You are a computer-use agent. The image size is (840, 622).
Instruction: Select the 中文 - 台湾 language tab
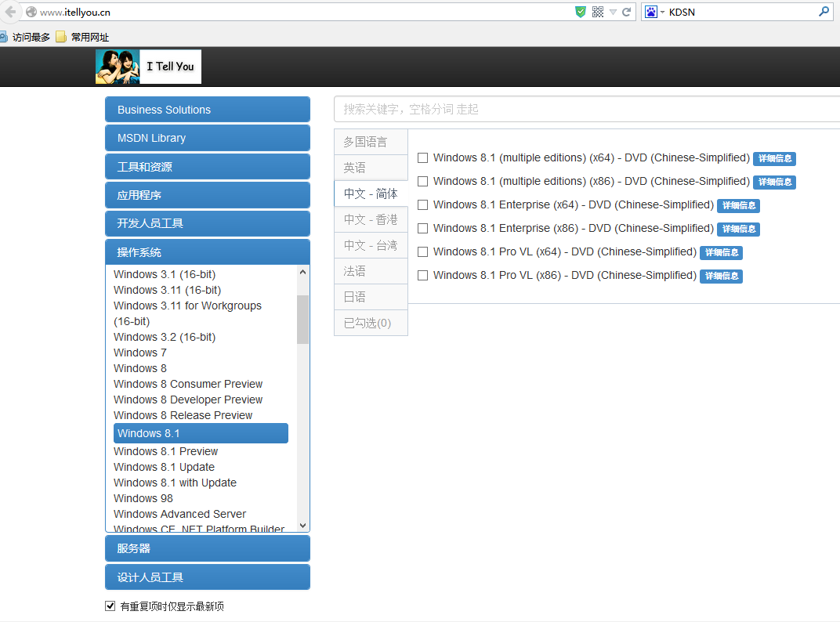(x=371, y=245)
